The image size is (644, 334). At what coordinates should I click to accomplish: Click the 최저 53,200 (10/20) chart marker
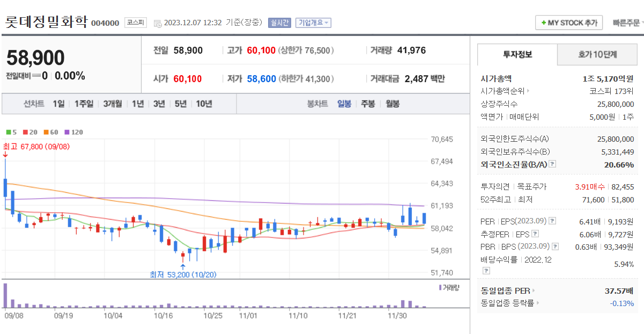coord(183,274)
